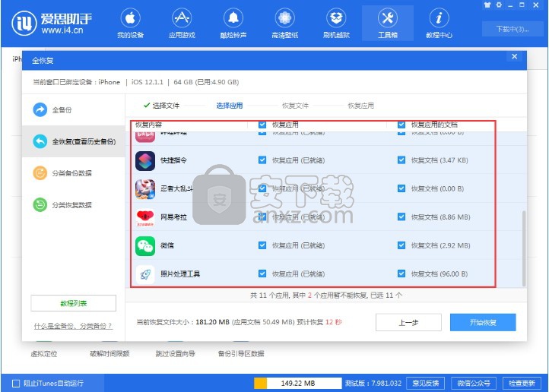Click the 意见反馈 button
This screenshot has width=549, height=392.
[425, 383]
